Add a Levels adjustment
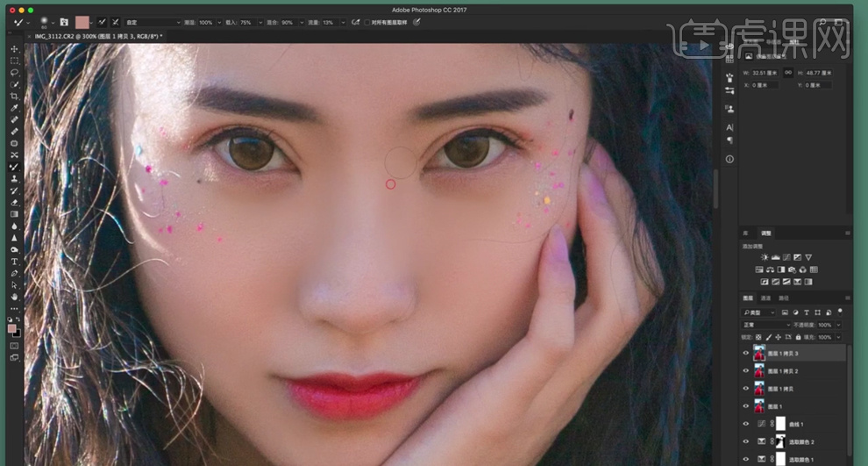The width and height of the screenshot is (868, 466). [x=776, y=258]
